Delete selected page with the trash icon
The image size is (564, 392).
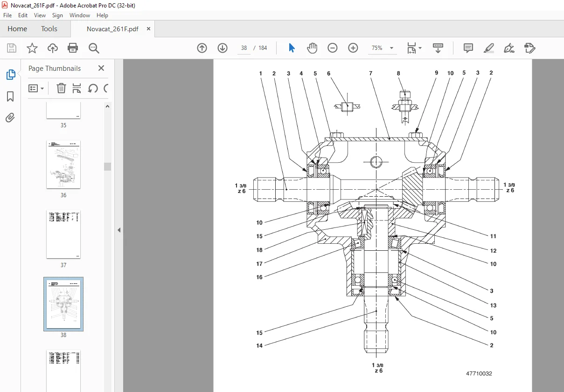click(x=61, y=88)
